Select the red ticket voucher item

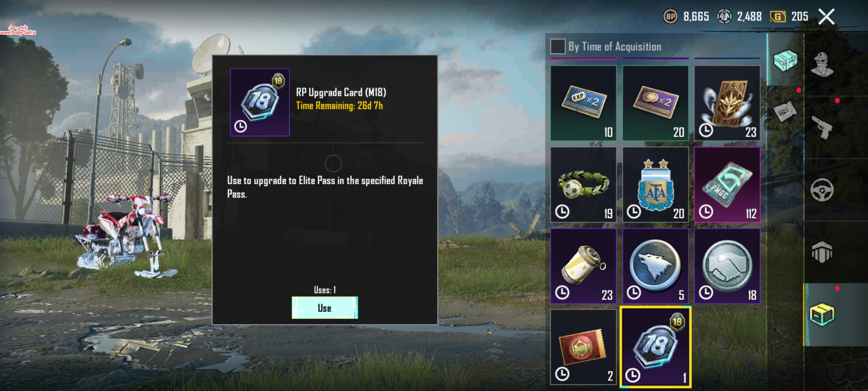[x=583, y=347]
